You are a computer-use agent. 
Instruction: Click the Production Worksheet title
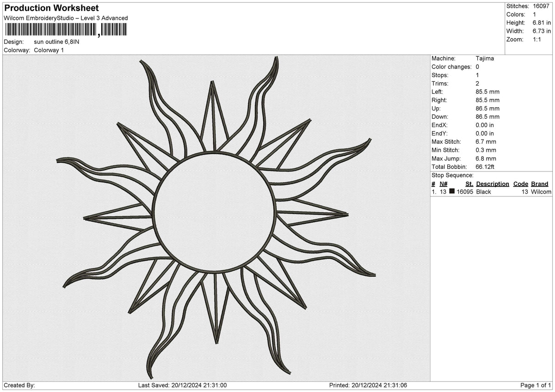[x=51, y=8]
